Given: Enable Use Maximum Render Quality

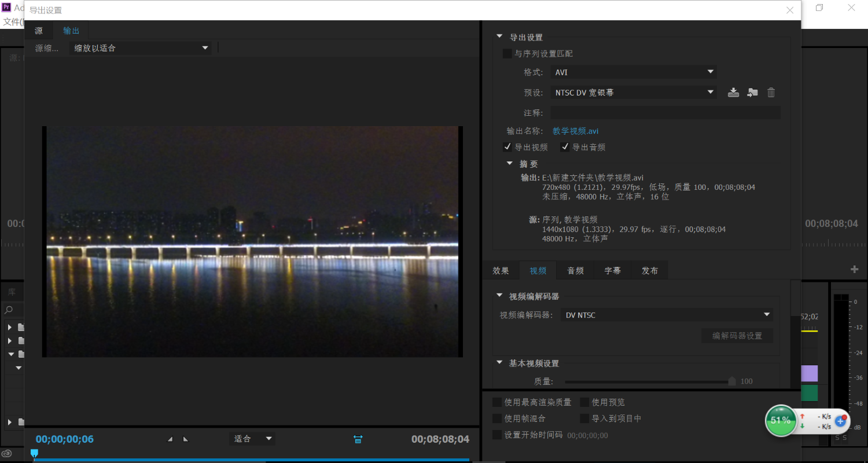Looking at the screenshot, I should 497,402.
